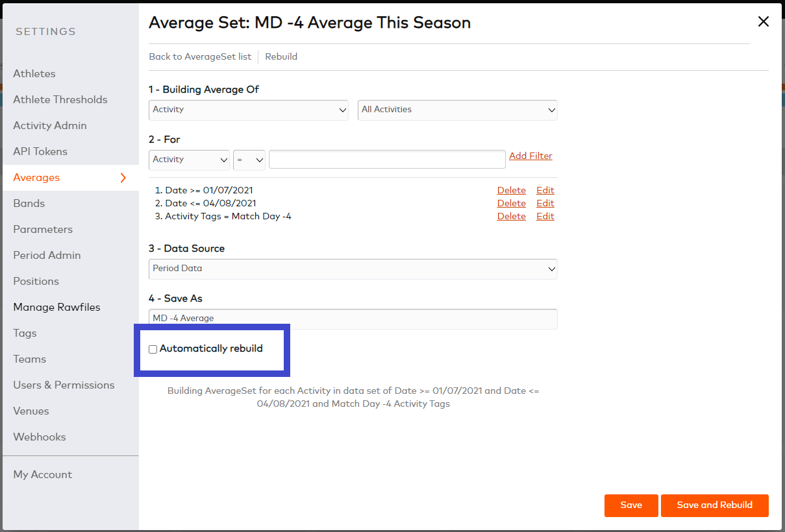The height and width of the screenshot is (532, 785).
Task: Click the Rebuild link at top
Action: 281,56
